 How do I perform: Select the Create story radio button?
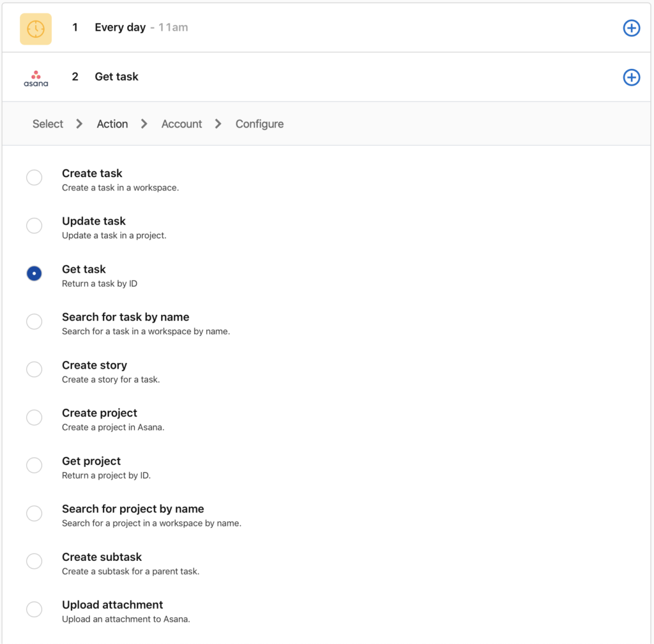(34, 369)
